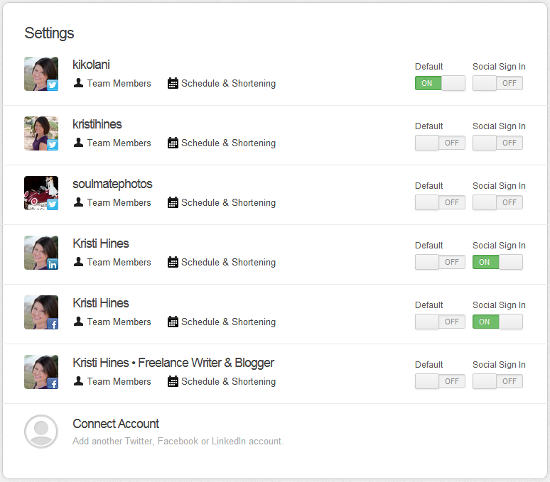Click the calendar icon in the soulmatephotos row

(173, 202)
